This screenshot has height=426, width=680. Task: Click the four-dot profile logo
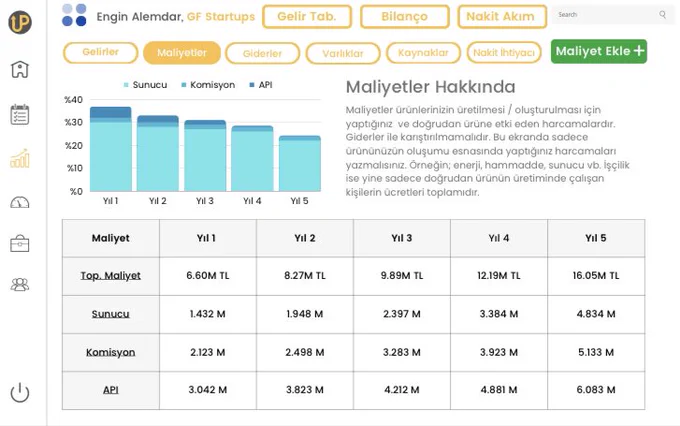point(74,15)
